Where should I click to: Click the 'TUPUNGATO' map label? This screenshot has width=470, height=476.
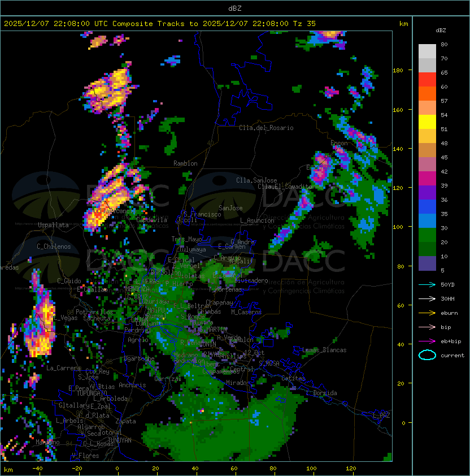click(92, 393)
